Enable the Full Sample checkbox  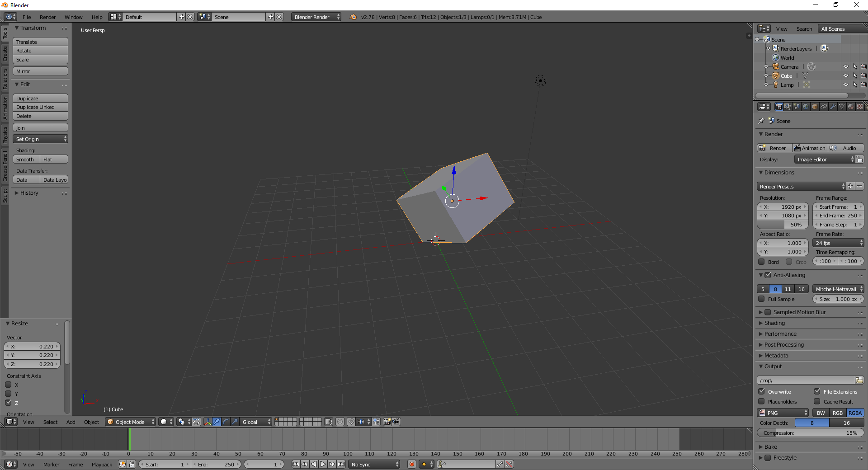[761, 299]
